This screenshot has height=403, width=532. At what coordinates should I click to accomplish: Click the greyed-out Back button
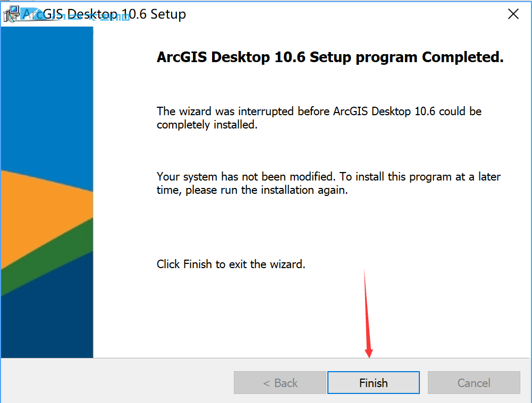[280, 383]
